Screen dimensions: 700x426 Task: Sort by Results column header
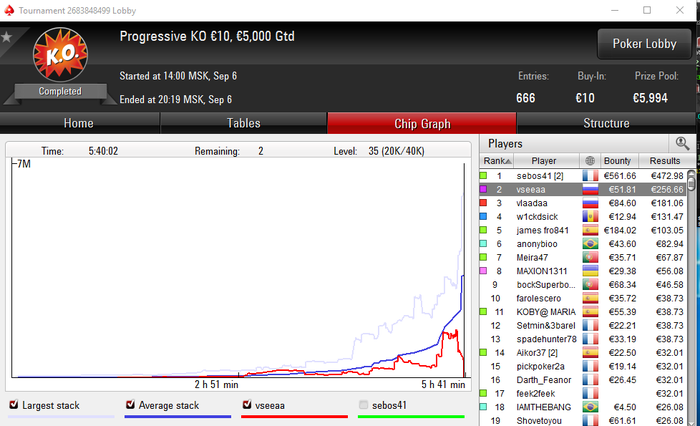pos(667,161)
